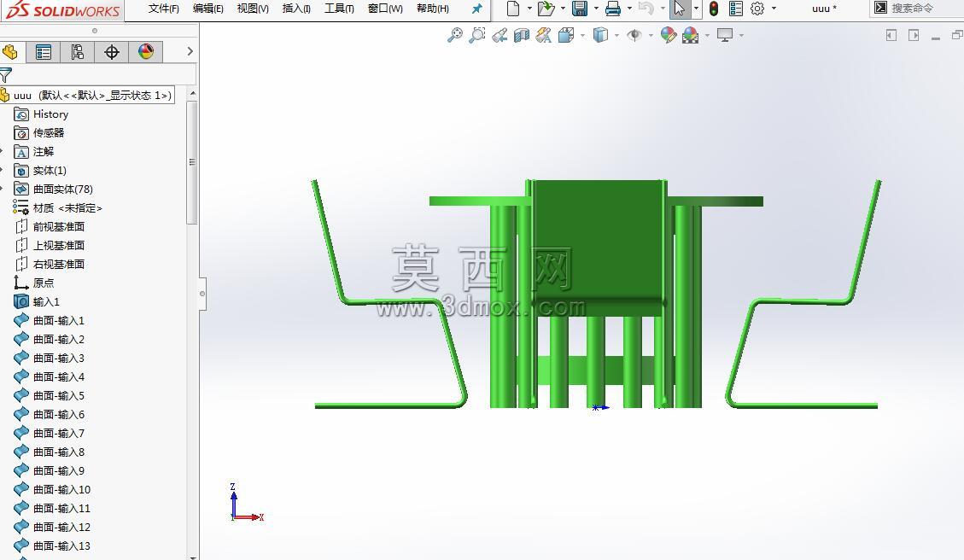Switch to ConfigurationManager tab
This screenshot has height=560, width=964.
78,52
